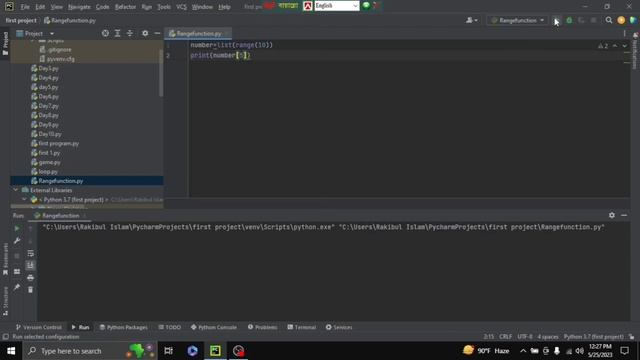Click the UTF-8 encoding in status bar
The height and width of the screenshot is (360, 640).
tap(524, 337)
